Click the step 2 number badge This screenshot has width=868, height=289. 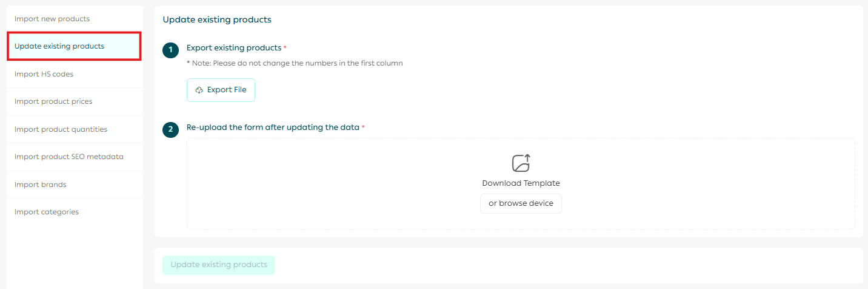(170, 130)
